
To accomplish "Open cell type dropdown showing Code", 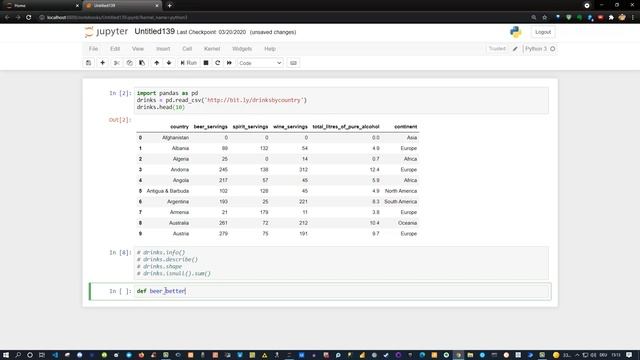I will coord(260,63).
